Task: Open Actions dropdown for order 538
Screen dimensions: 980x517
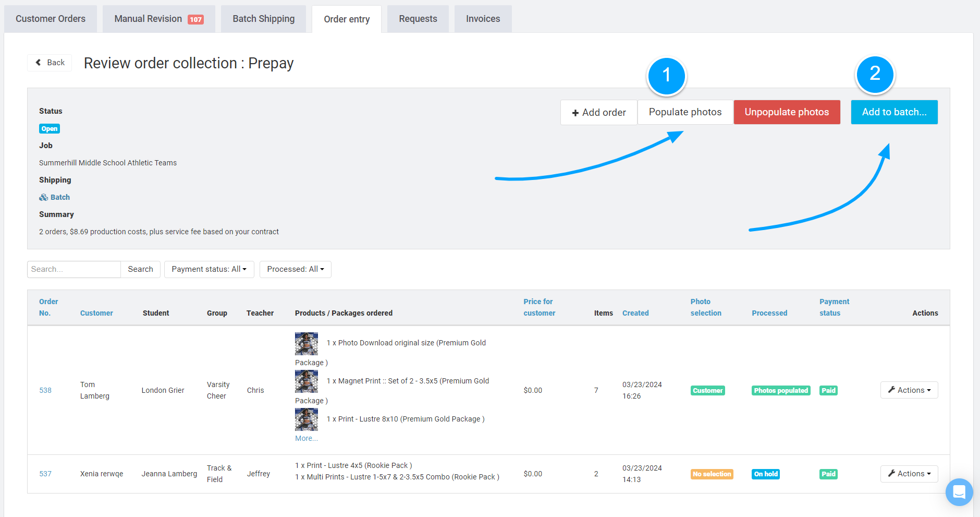Action: click(x=909, y=390)
